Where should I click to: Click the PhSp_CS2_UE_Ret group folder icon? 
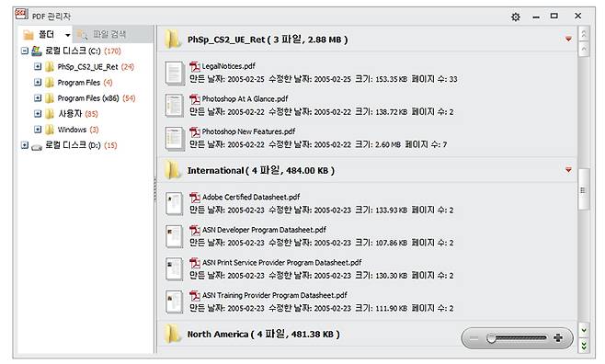tap(172, 40)
